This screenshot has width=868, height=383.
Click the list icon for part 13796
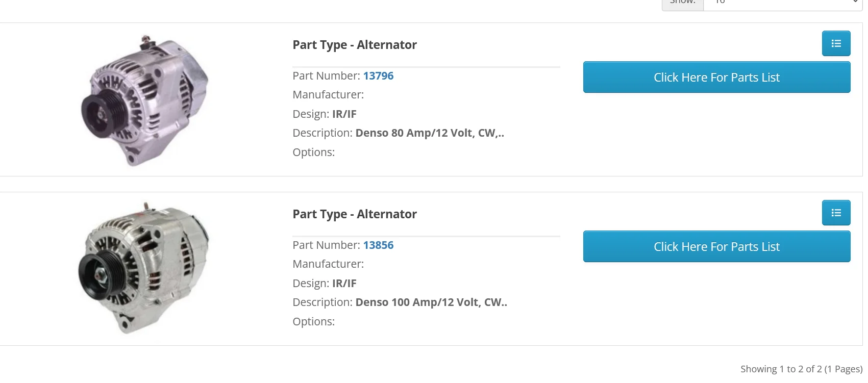pos(836,43)
